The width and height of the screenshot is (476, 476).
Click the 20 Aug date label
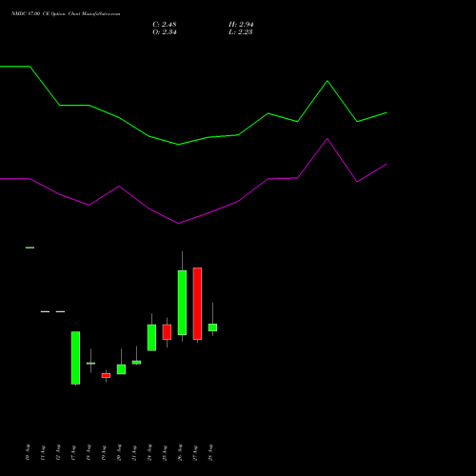pyautogui.click(x=119, y=452)
